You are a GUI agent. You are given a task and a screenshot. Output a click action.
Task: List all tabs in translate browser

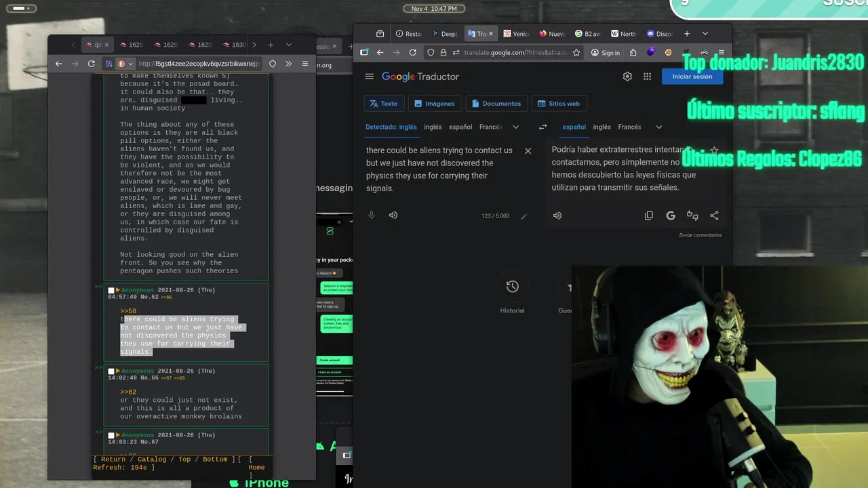(x=705, y=33)
